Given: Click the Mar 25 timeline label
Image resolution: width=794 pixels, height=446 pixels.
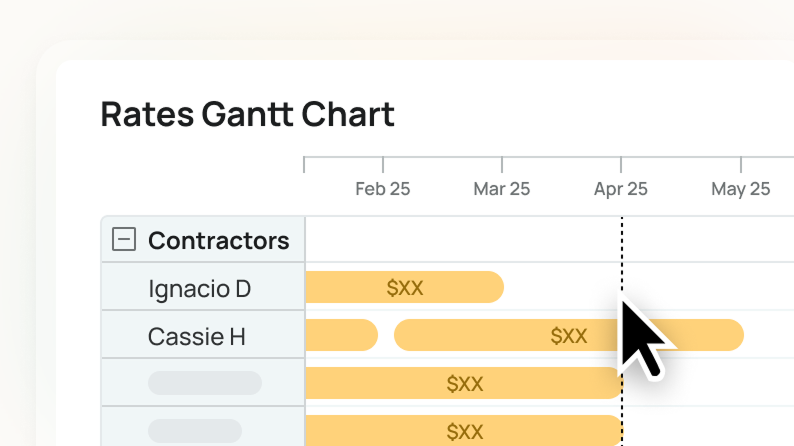Looking at the screenshot, I should click(x=501, y=188).
